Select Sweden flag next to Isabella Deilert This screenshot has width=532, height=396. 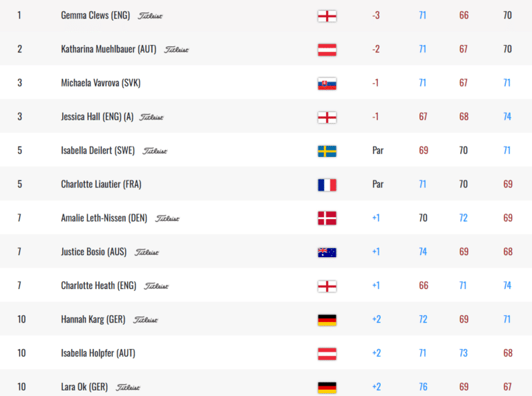tap(327, 151)
